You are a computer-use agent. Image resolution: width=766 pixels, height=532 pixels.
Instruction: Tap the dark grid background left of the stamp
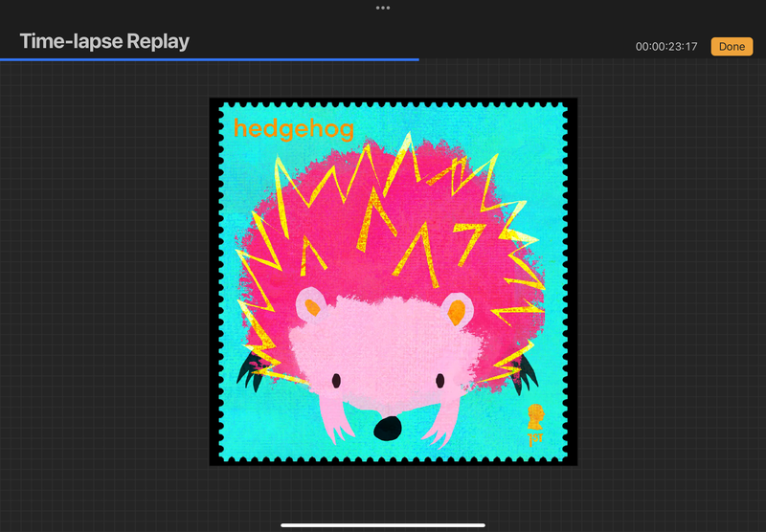(x=105, y=287)
